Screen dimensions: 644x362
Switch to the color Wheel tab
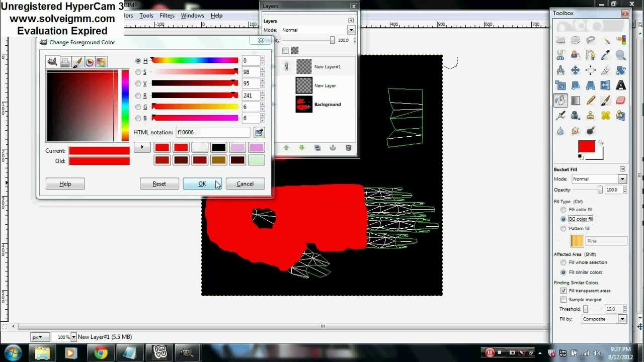coord(89,62)
